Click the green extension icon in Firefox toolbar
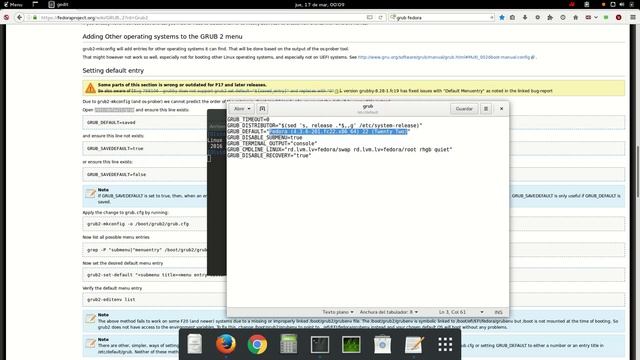The height and width of the screenshot is (360, 640). tap(606, 18)
